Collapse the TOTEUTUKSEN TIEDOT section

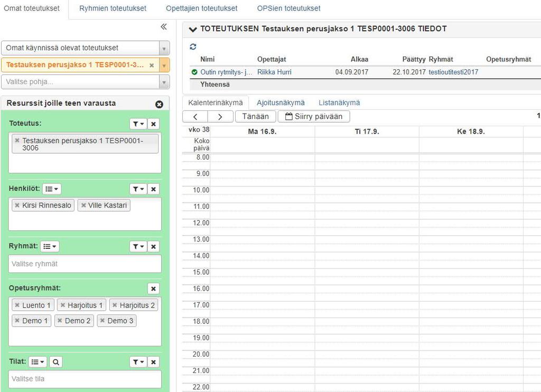click(x=193, y=30)
